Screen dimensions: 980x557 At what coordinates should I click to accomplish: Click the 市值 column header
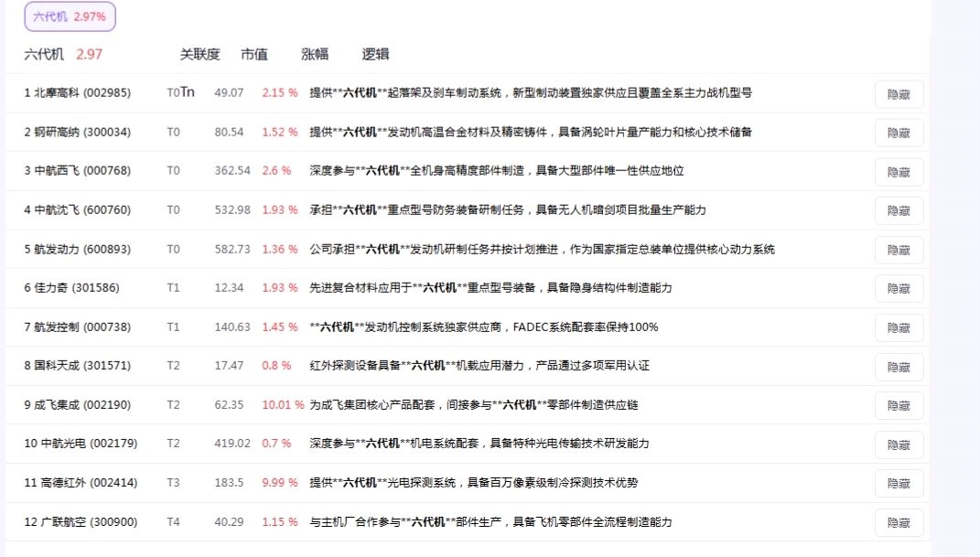click(x=254, y=54)
